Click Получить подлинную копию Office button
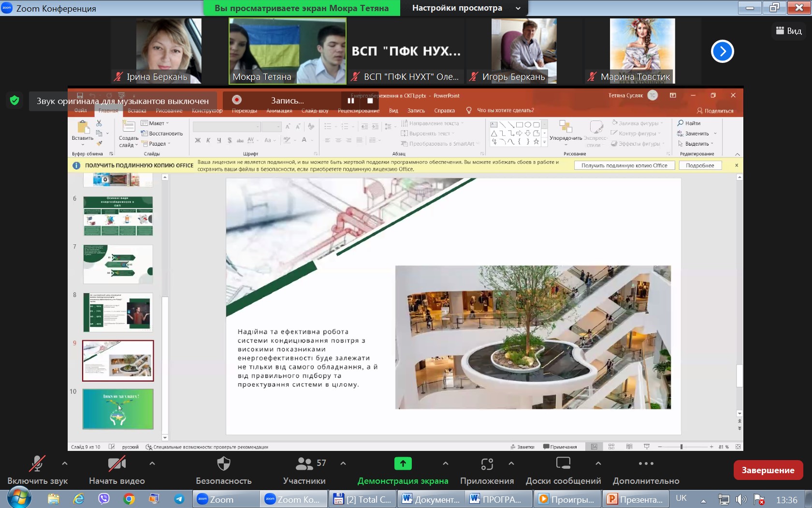The height and width of the screenshot is (508, 812). (x=624, y=165)
